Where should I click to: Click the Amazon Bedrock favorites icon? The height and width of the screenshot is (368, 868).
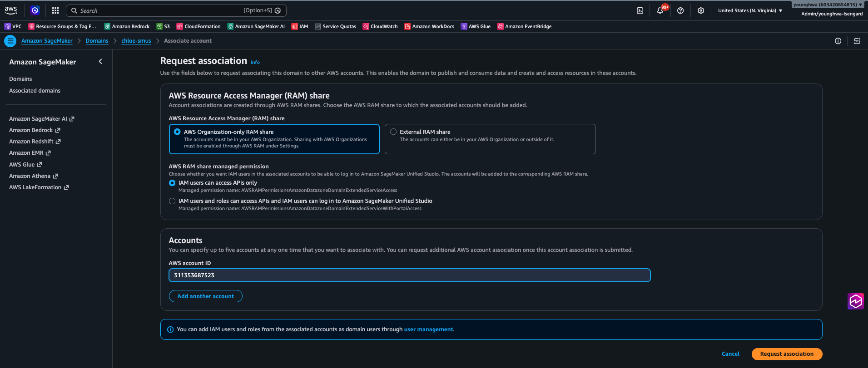[x=107, y=26]
